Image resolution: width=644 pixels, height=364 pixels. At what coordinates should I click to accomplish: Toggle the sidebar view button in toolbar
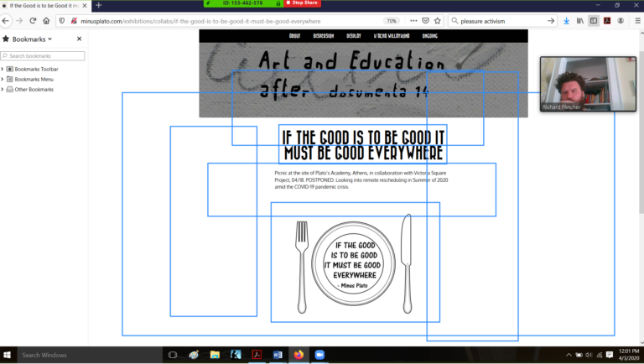coord(594,20)
